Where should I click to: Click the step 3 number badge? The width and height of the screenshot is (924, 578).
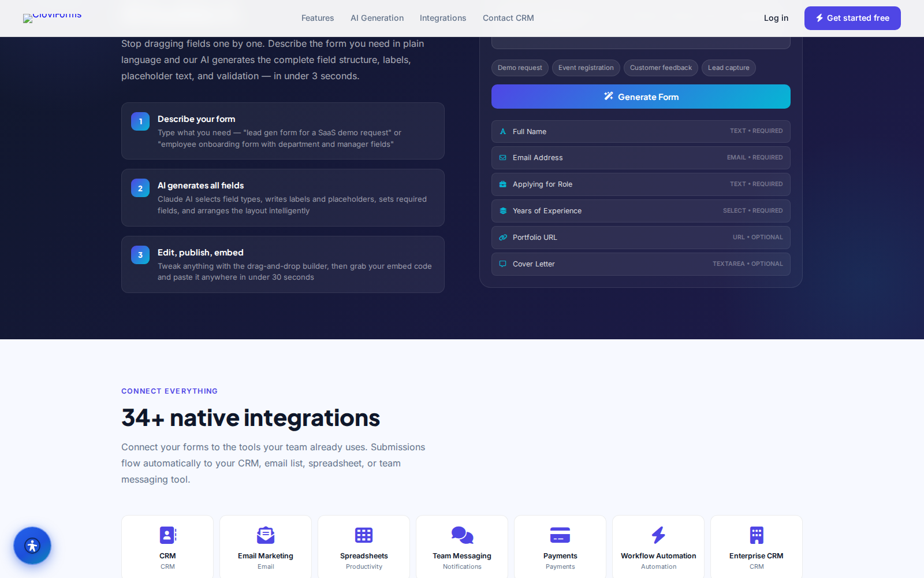tap(140, 255)
